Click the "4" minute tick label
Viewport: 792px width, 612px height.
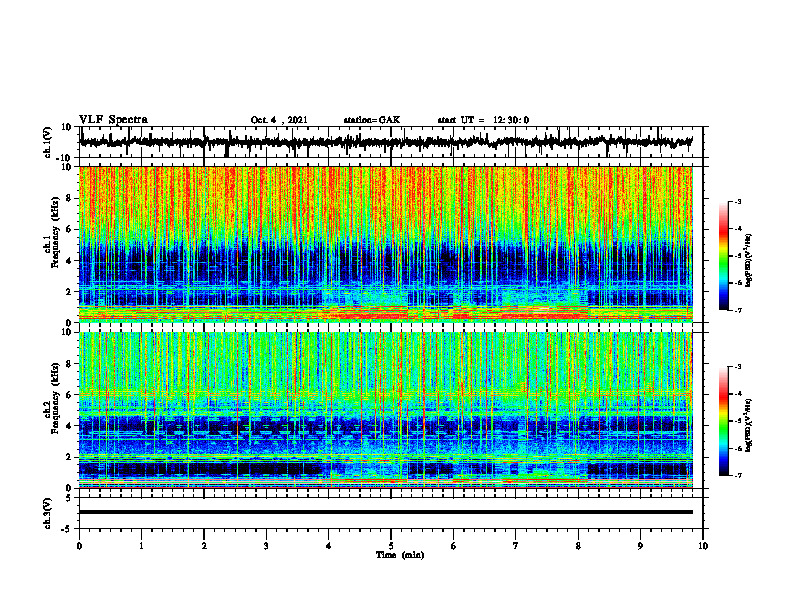pos(329,546)
